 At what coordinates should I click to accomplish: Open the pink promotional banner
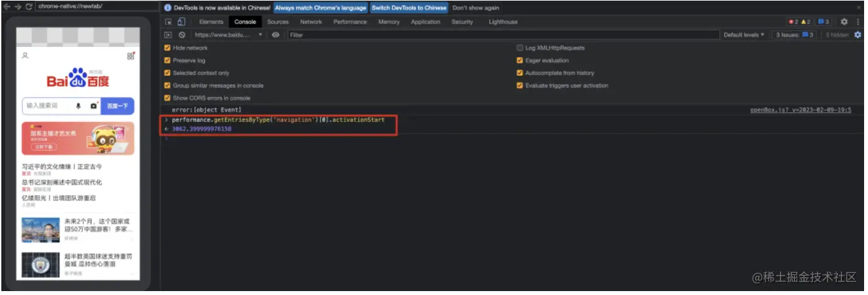(78, 138)
